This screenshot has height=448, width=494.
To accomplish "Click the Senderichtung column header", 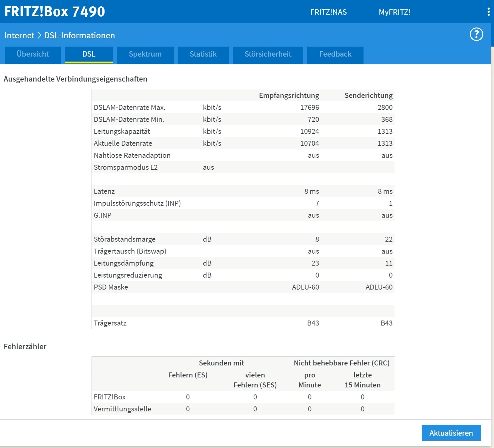I will (x=369, y=96).
